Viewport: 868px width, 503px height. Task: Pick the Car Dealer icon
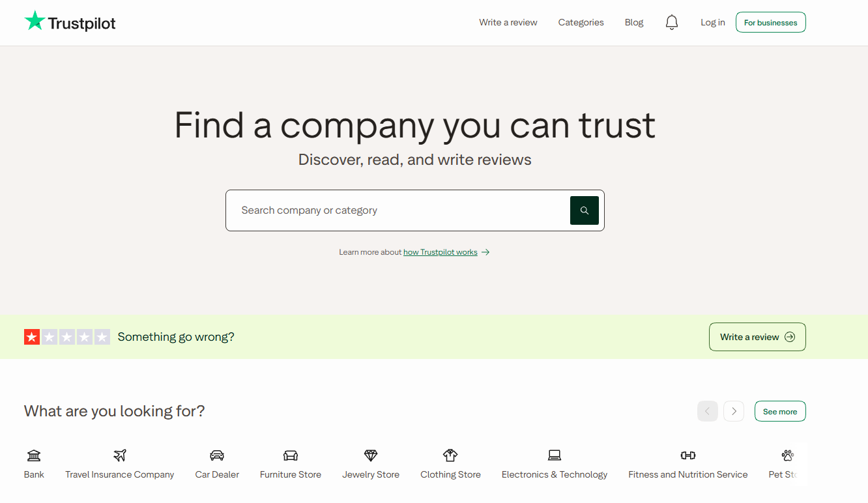point(217,455)
